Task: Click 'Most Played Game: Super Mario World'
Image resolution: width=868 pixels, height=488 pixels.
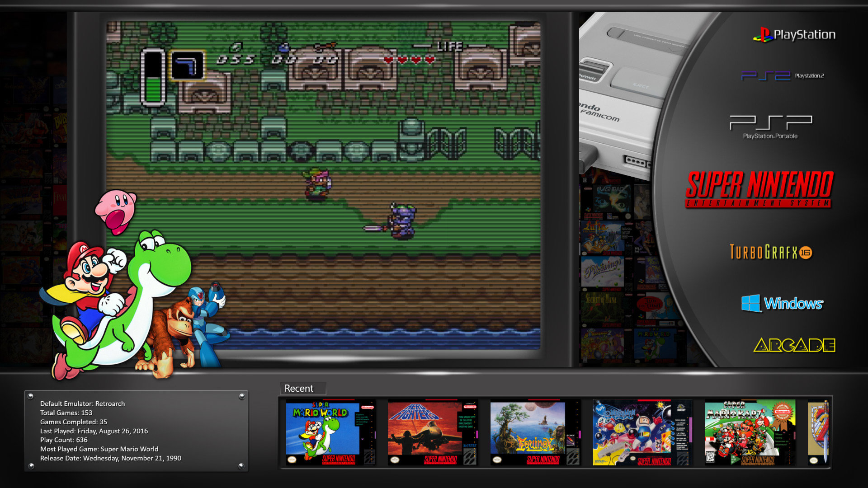Action: (99, 449)
